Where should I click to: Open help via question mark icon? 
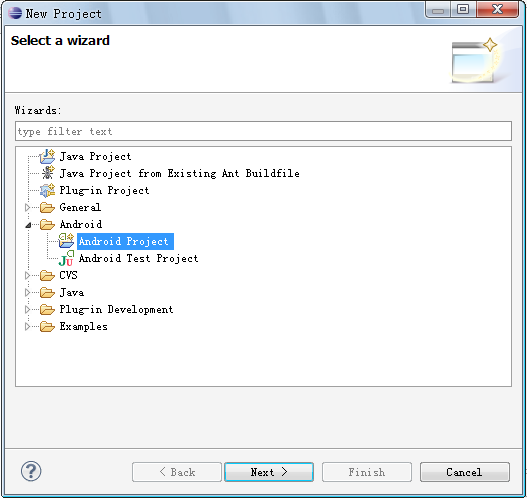[31, 471]
